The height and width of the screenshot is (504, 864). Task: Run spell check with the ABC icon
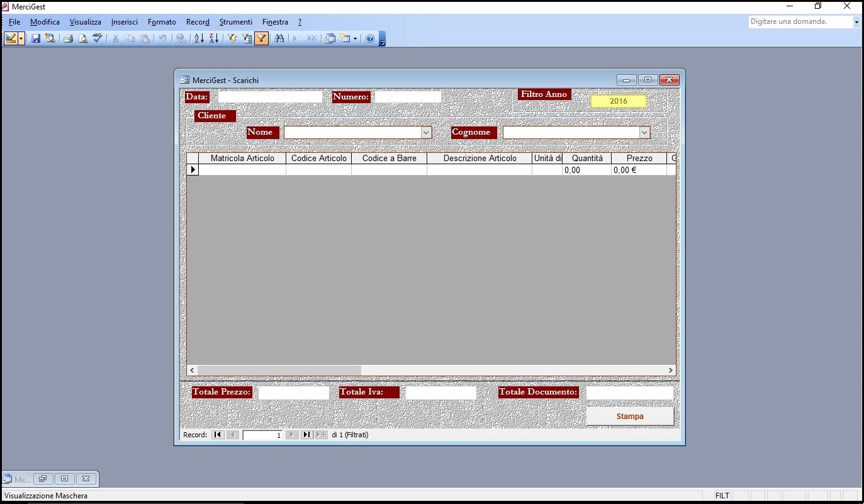[97, 38]
